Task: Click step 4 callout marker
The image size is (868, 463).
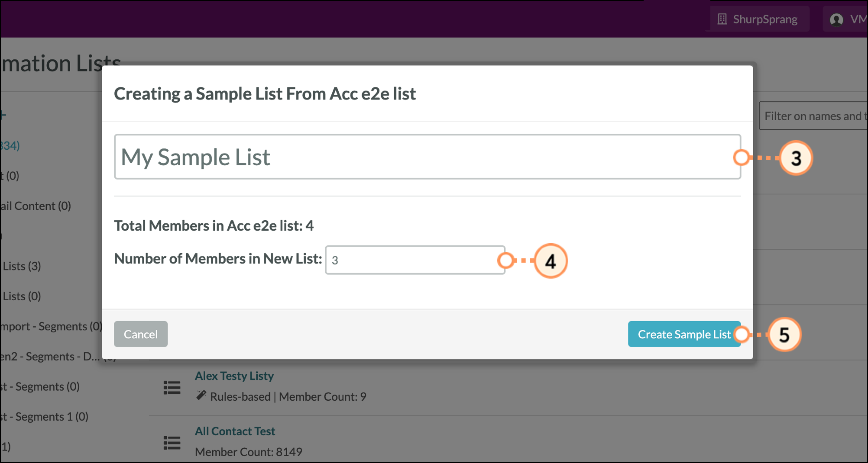Action: [x=550, y=261]
